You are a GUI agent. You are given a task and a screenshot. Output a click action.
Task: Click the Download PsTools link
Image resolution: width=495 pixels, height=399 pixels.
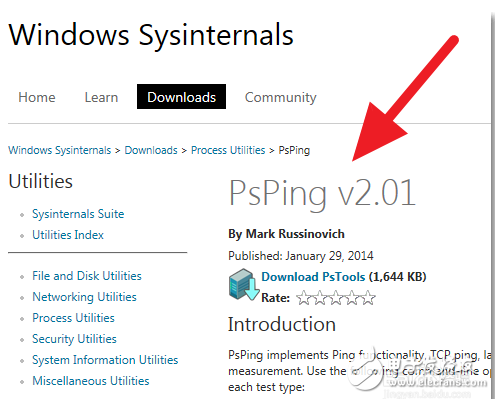313,277
